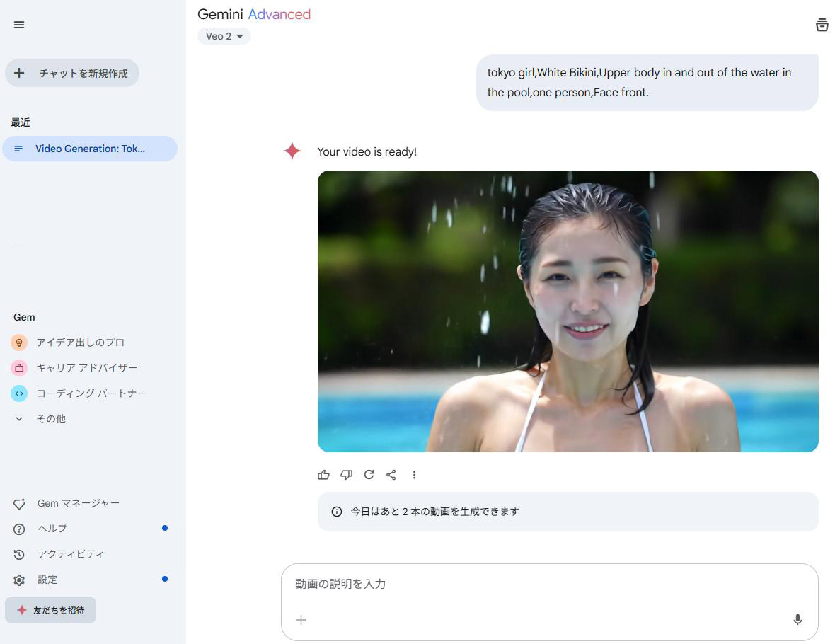Click the info icon in the quota notice
The width and height of the screenshot is (835, 644).
337,512
